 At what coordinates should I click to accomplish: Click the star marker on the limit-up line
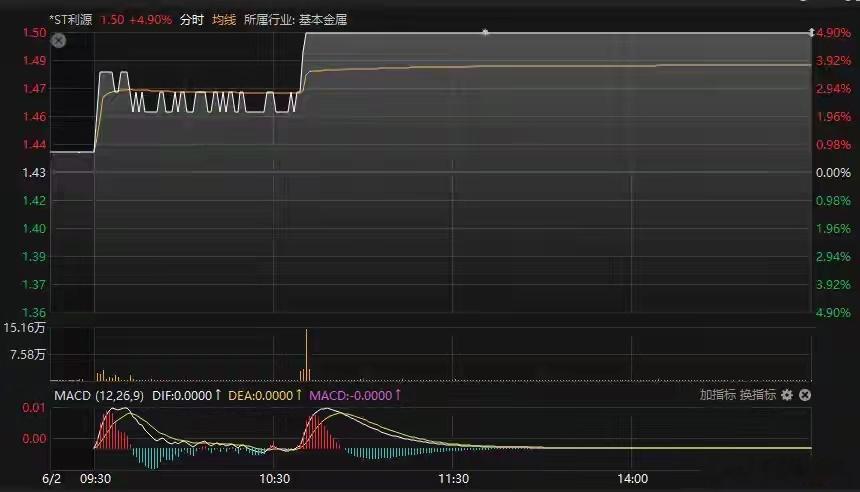(x=485, y=32)
